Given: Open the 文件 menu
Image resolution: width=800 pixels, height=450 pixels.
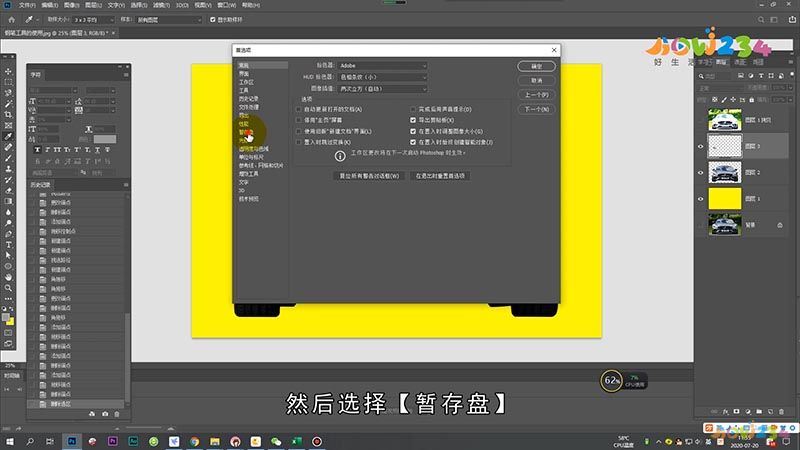Looking at the screenshot, I should pos(27,5).
